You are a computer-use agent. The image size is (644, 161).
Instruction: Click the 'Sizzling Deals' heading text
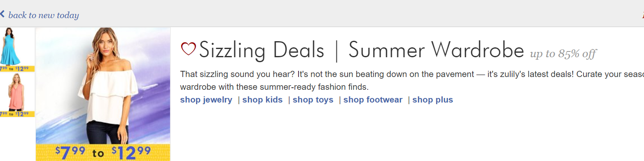point(262,51)
